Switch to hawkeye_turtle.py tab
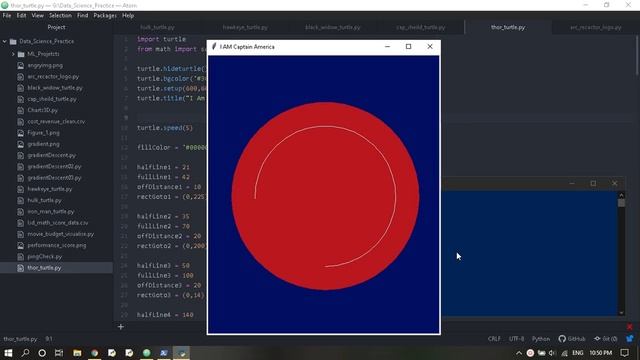Viewport: 640px width, 360px height. point(245,27)
